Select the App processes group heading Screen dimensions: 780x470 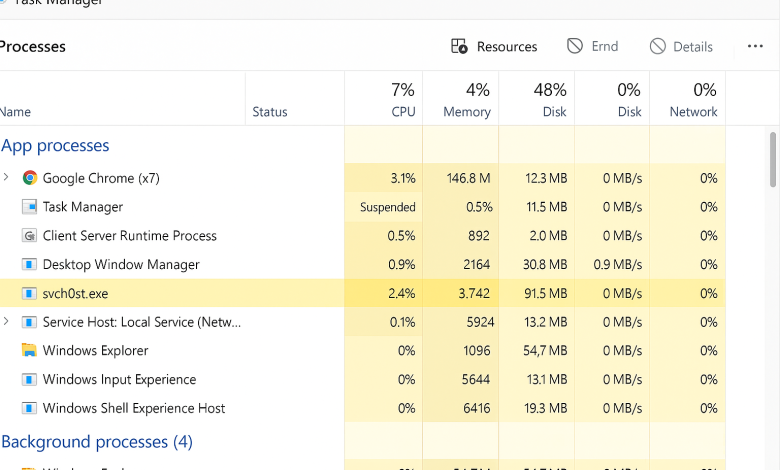(55, 146)
